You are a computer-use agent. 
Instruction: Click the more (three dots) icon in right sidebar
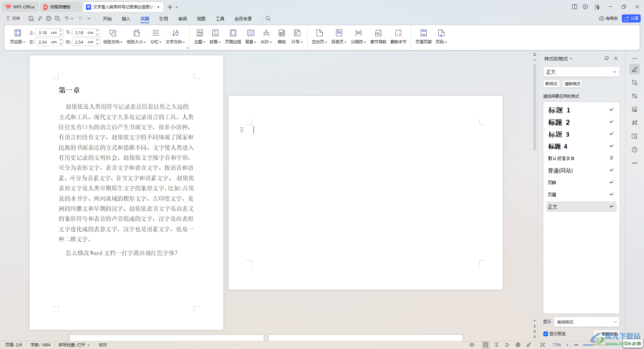coord(635,163)
